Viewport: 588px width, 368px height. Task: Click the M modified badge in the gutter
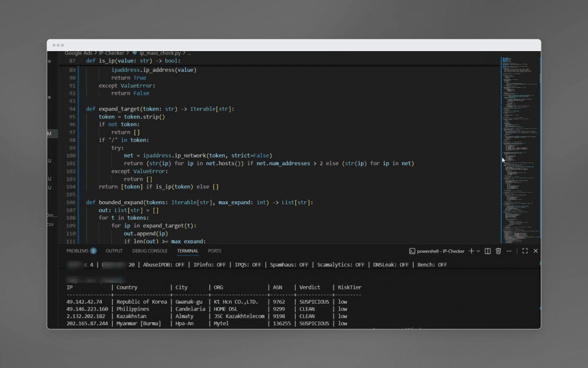pyautogui.click(x=49, y=134)
